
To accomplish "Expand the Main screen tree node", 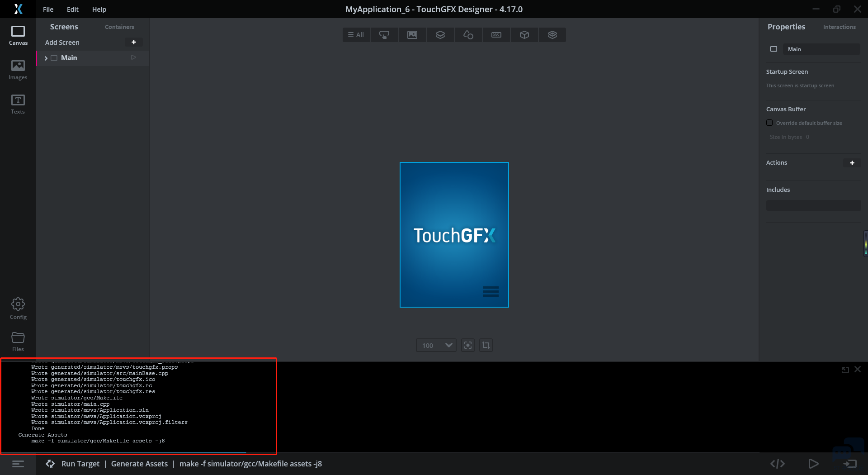I will 46,58.
